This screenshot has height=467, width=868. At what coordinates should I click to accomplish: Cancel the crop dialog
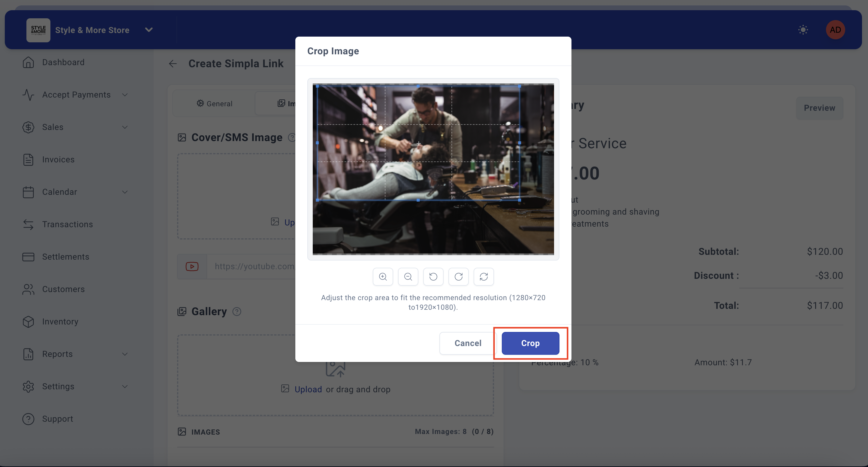point(467,343)
